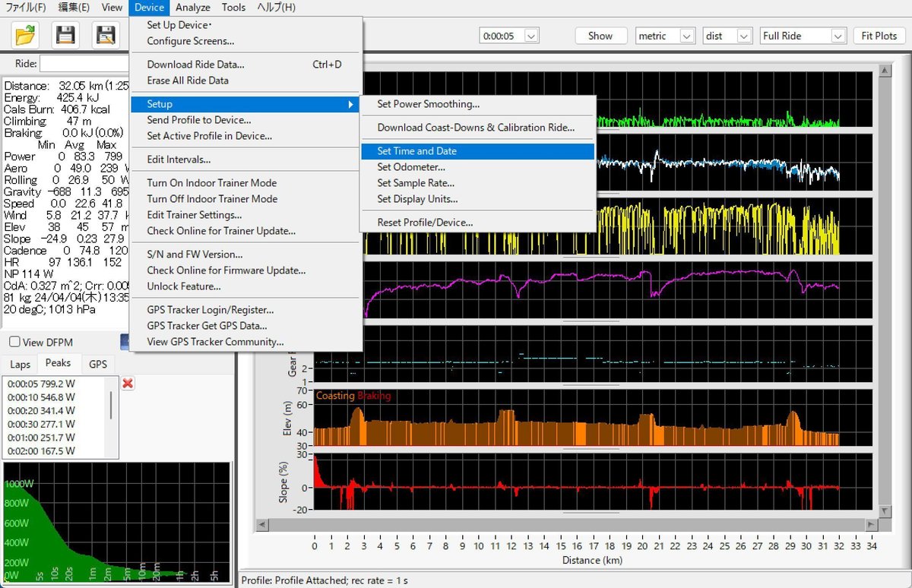Screen dimensions: 912x588
Task: Open the Full Ride selection dropdown
Action: 838,36
